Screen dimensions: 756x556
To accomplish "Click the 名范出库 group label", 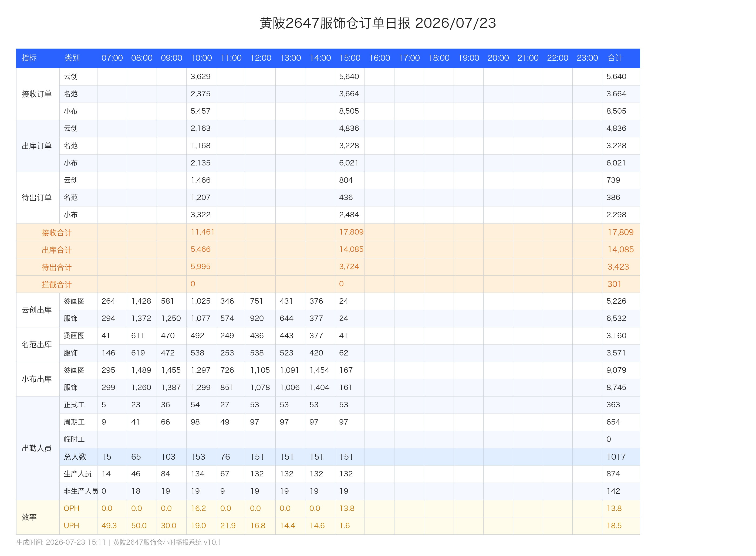I will [x=37, y=345].
